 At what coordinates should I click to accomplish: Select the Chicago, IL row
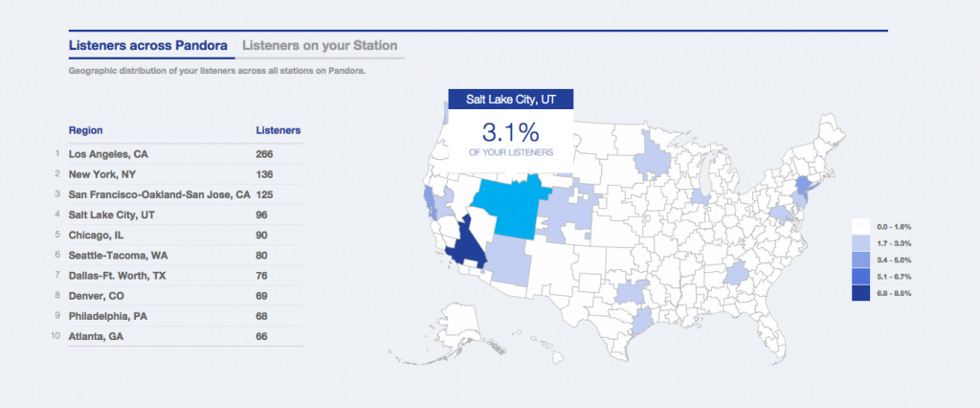[178, 236]
